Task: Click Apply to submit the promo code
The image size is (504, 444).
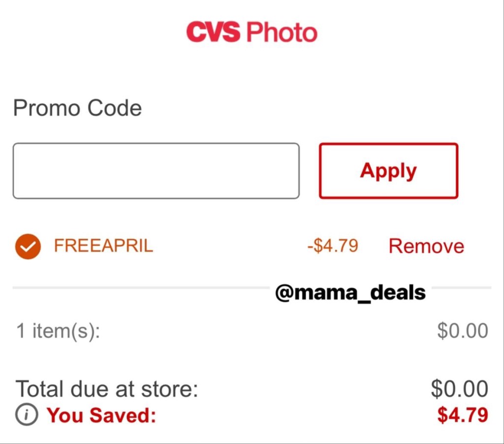Action: click(x=388, y=171)
